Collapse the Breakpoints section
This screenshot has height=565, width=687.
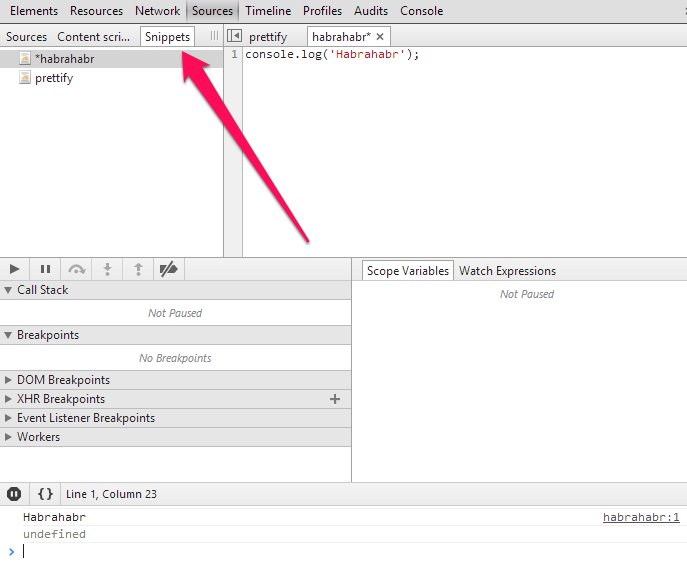pyautogui.click(x=8, y=335)
